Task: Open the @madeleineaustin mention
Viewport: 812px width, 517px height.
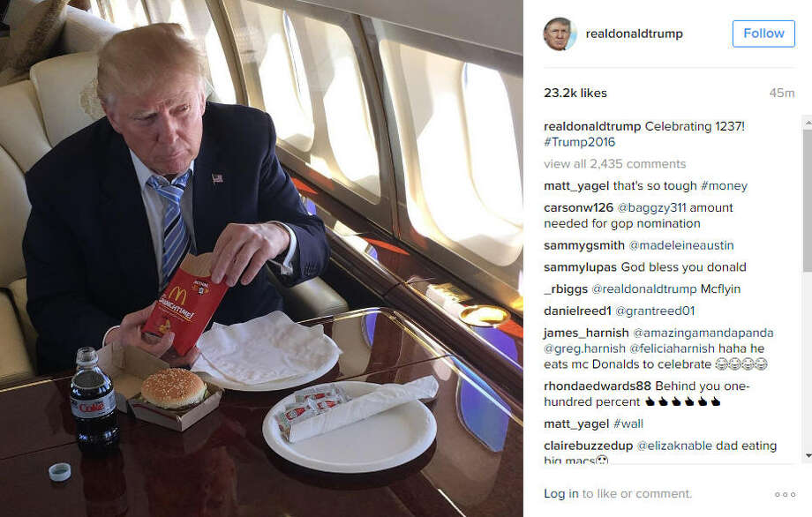Action: point(681,245)
